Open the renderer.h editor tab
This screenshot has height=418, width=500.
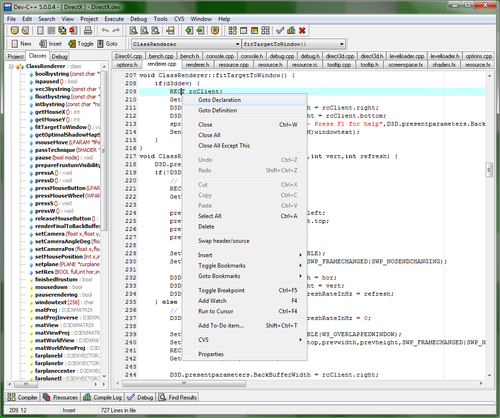coord(197,64)
